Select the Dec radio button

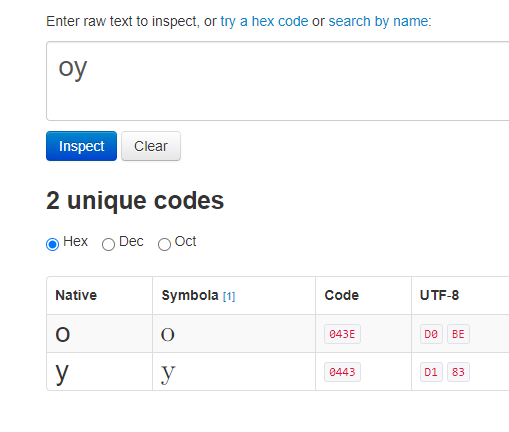(x=108, y=244)
